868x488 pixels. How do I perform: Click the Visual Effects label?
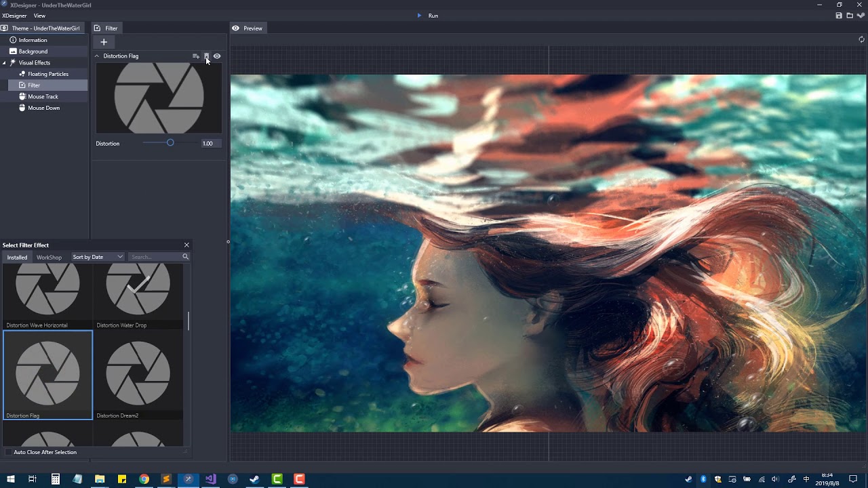[35, 63]
